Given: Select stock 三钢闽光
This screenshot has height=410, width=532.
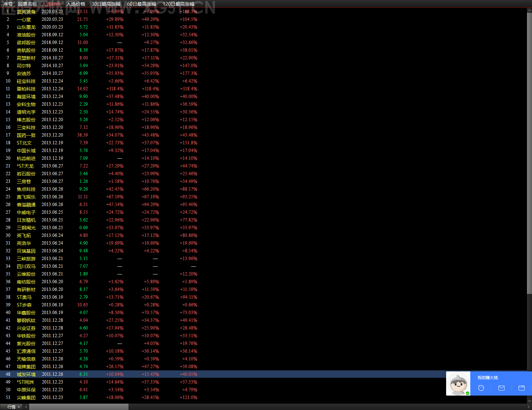Looking at the screenshot, I should [x=26, y=228].
